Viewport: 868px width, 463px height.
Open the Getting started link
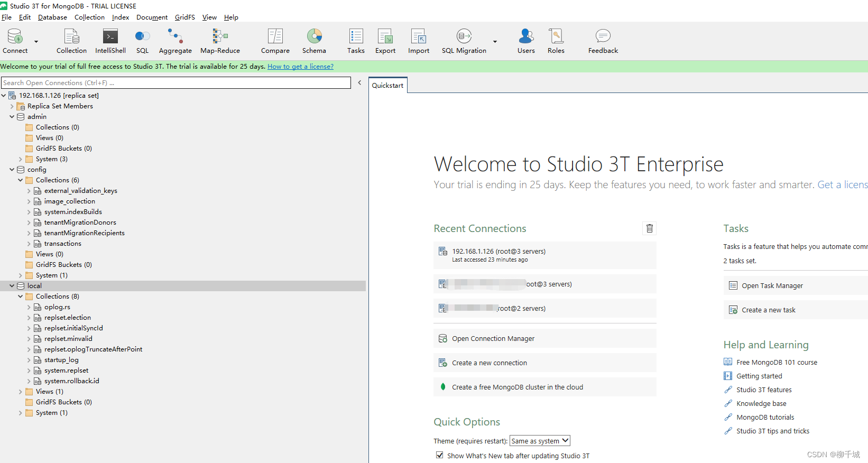click(x=759, y=376)
